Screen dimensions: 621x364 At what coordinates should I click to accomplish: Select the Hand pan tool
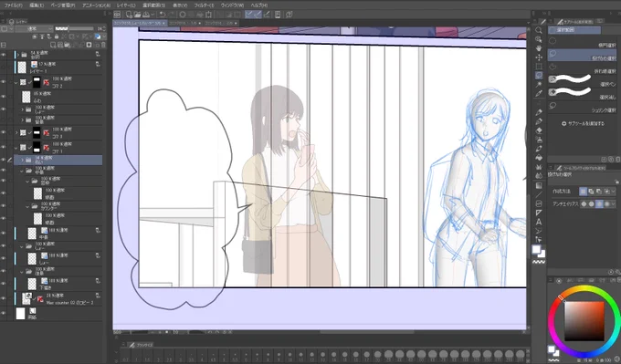pyautogui.click(x=539, y=48)
